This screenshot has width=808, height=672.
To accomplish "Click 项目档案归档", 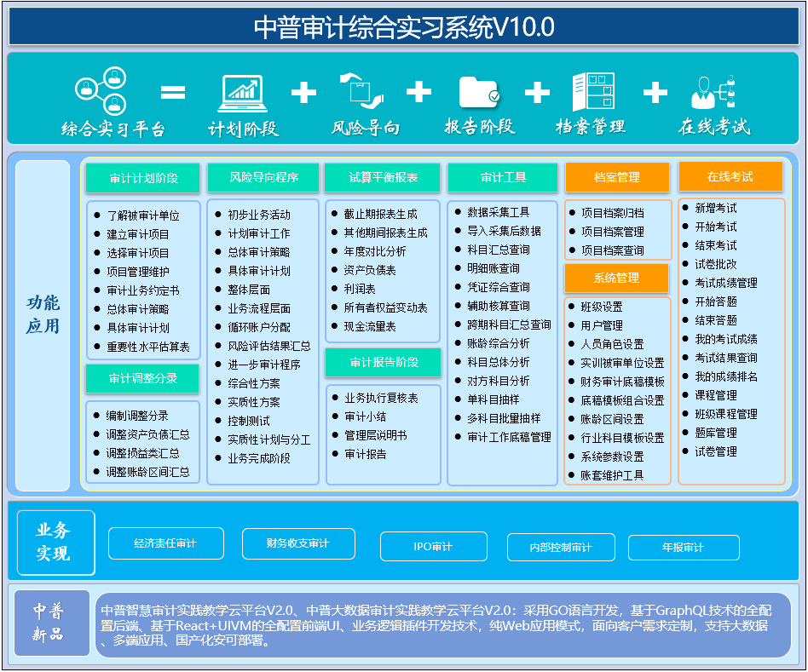I will pyautogui.click(x=612, y=213).
